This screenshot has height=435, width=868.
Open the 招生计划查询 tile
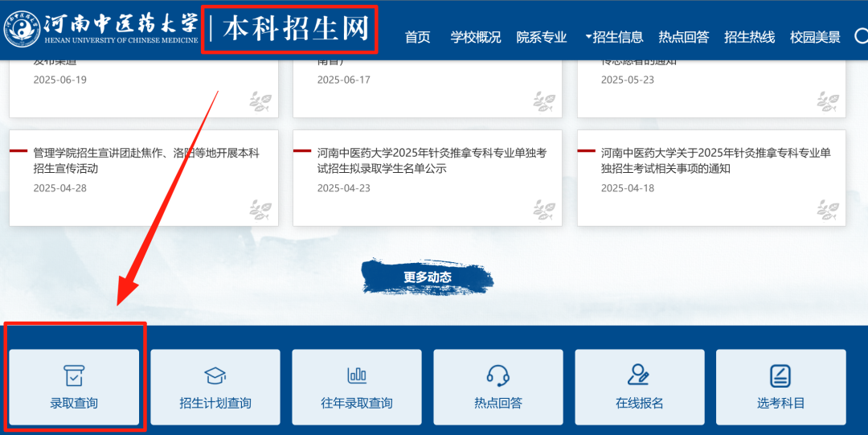[x=215, y=387]
